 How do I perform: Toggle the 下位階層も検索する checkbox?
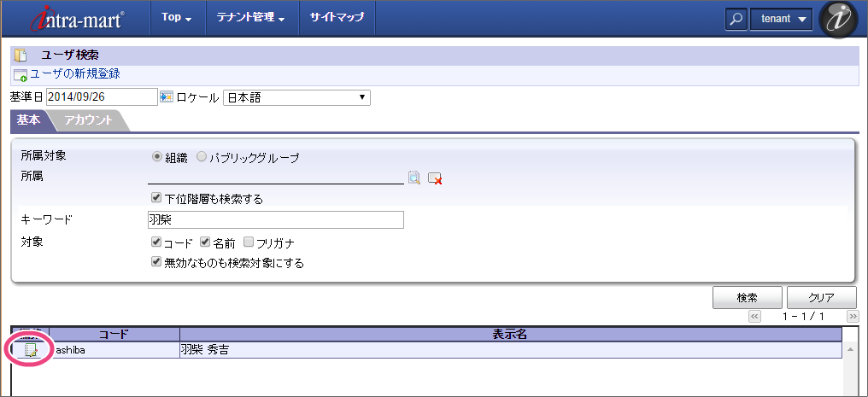(156, 198)
